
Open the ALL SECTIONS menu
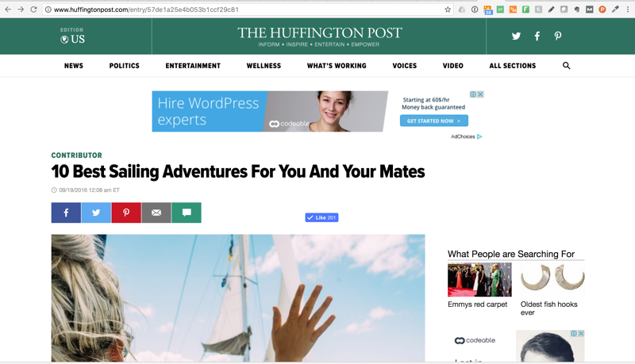coord(512,66)
